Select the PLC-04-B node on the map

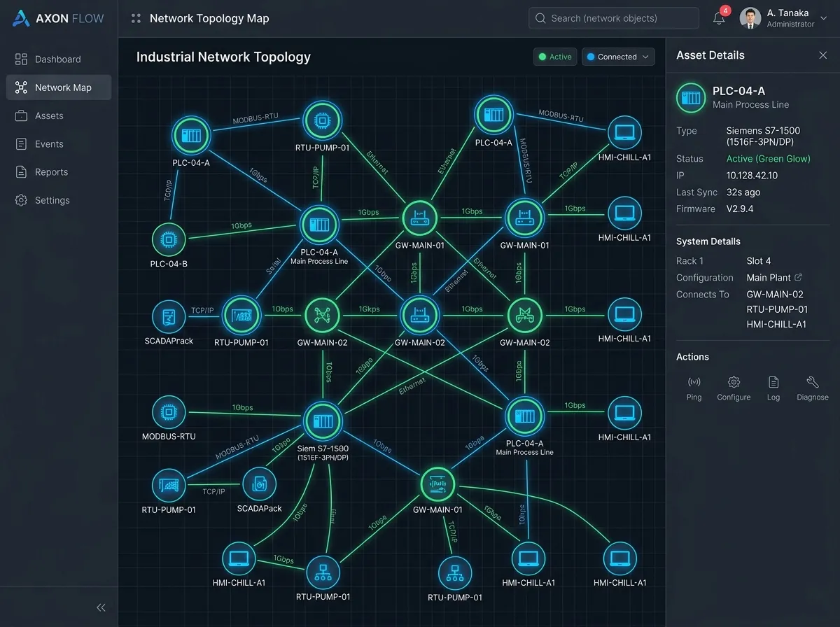click(169, 239)
